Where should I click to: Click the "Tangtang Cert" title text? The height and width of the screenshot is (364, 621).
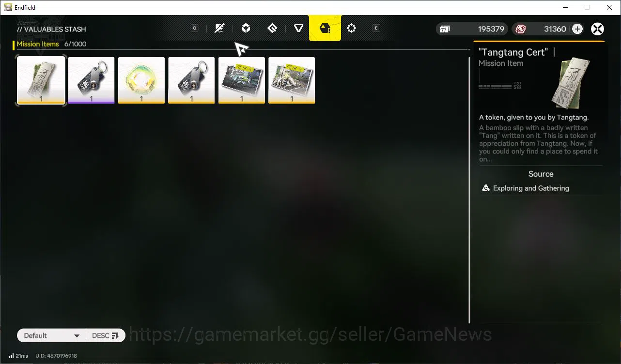(513, 52)
